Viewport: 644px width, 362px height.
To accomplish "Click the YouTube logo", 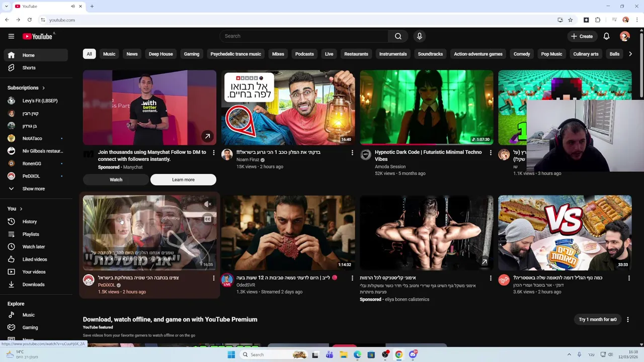I will pos(38,36).
